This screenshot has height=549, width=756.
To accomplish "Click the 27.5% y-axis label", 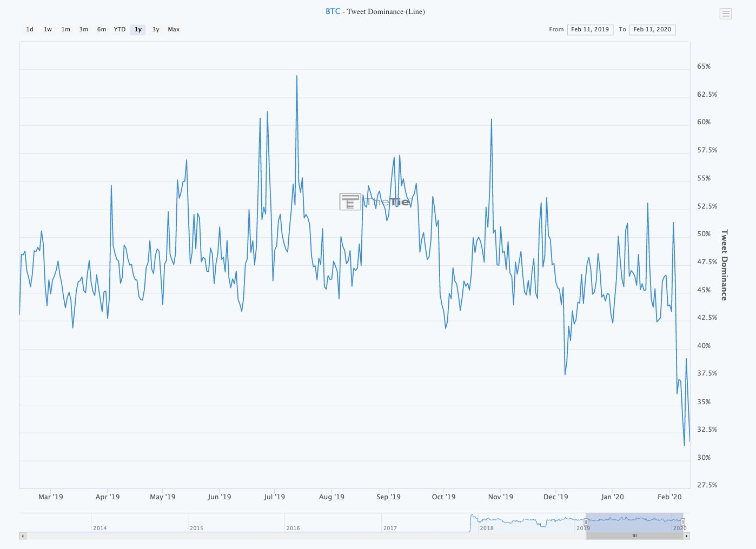I will [x=707, y=485].
